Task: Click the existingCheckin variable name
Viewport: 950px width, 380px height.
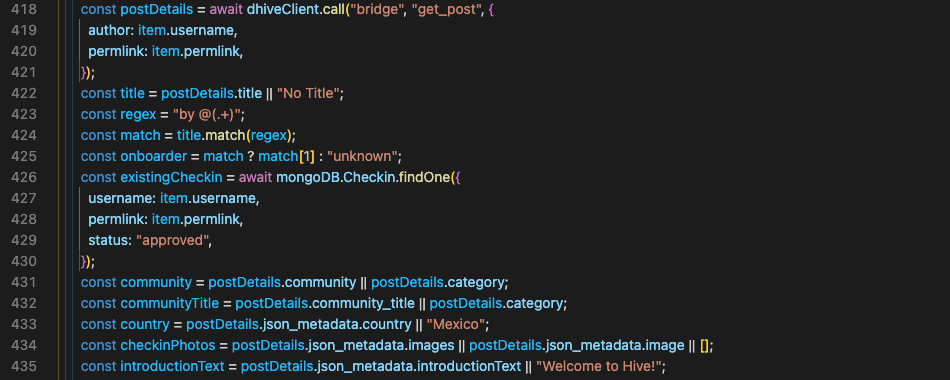Action: click(171, 178)
